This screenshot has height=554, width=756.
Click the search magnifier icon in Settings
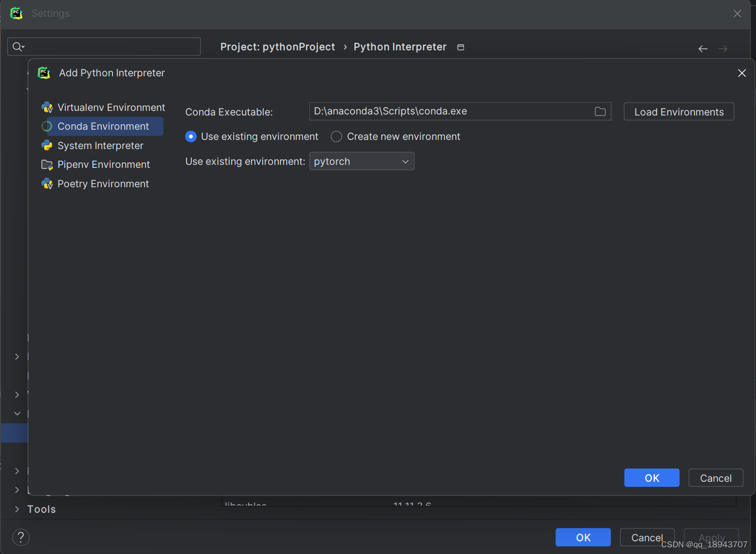[x=18, y=46]
